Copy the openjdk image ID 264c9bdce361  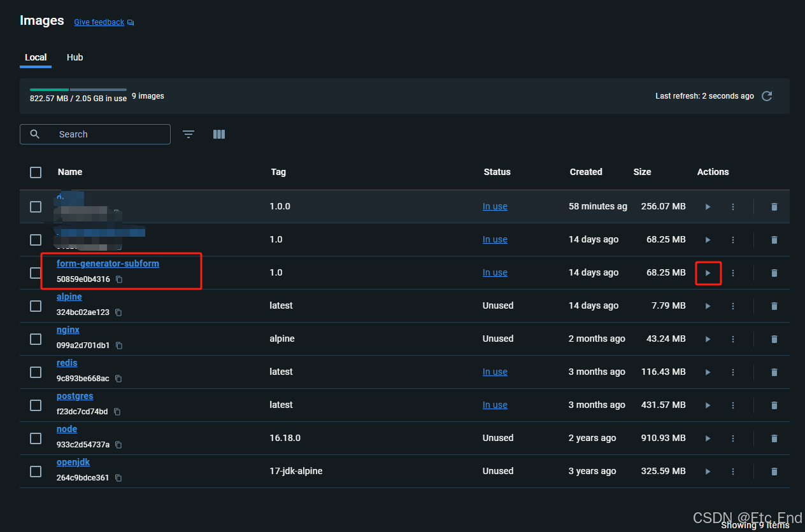point(118,478)
